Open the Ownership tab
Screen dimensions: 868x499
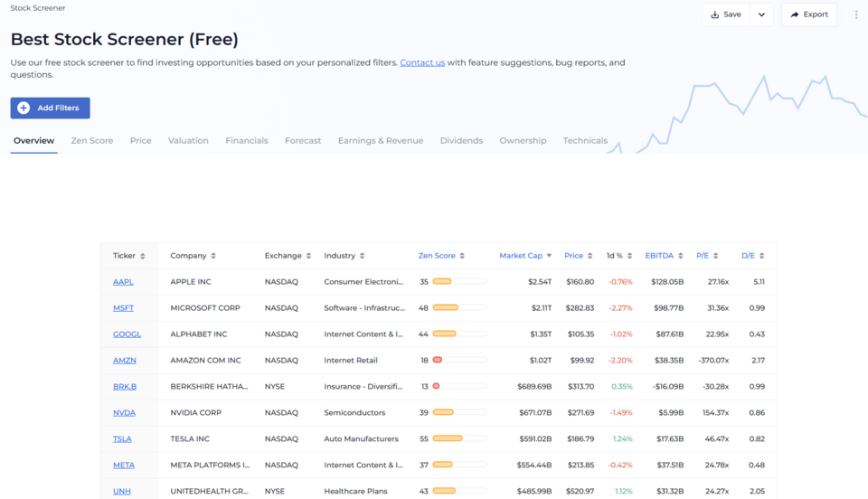tap(523, 140)
